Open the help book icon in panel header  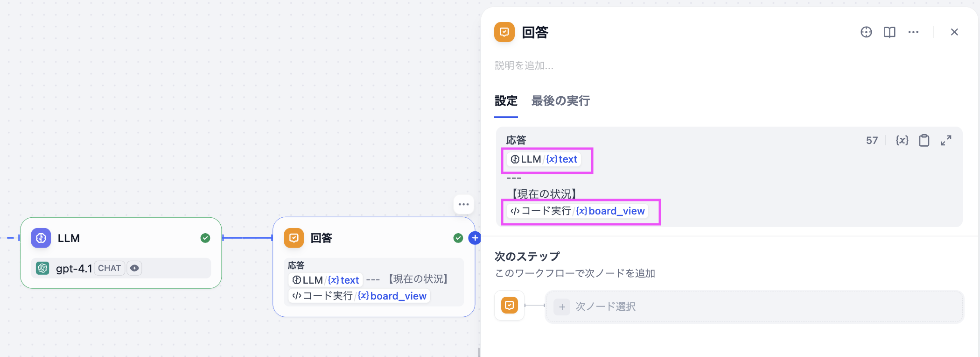[889, 32]
